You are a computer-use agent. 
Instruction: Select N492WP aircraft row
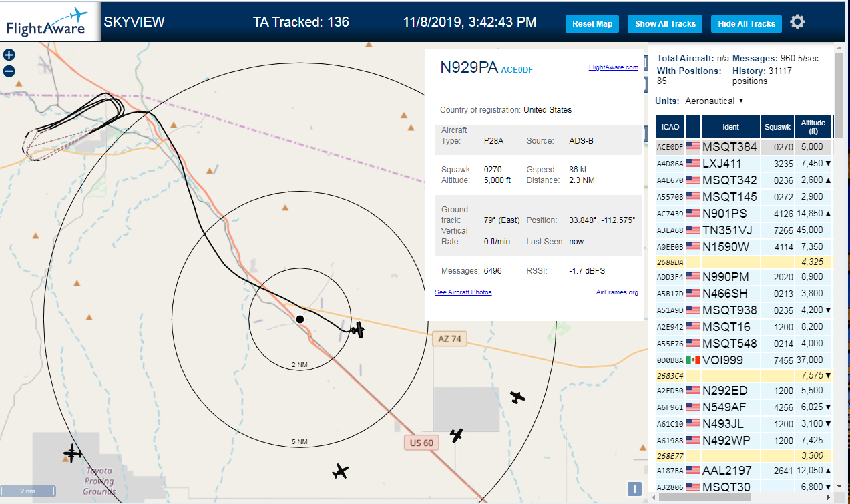click(x=744, y=441)
